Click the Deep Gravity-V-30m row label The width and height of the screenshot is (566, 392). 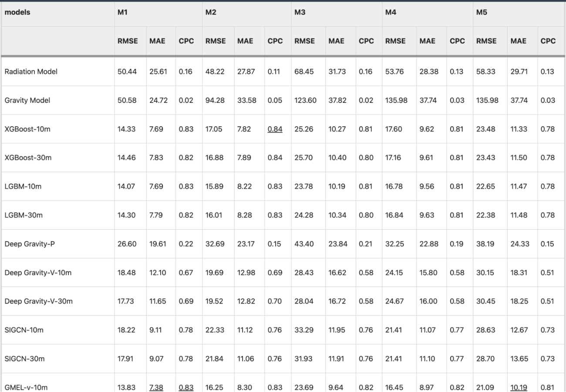click(x=38, y=301)
